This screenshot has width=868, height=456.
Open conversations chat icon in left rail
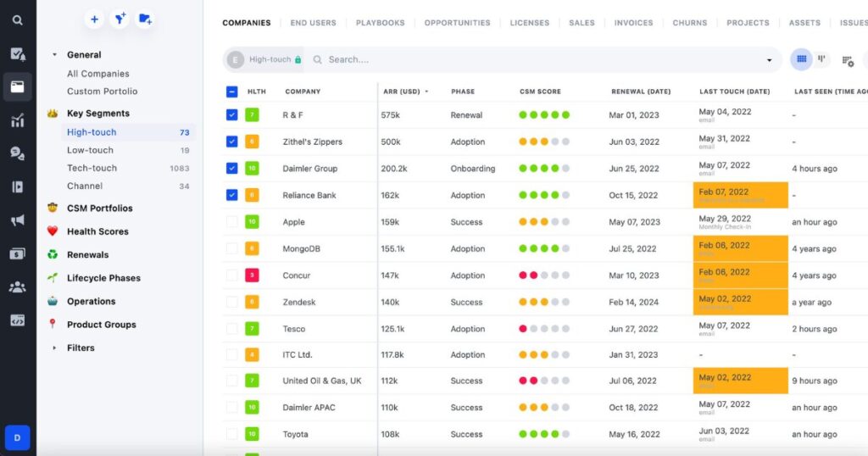tap(17, 153)
